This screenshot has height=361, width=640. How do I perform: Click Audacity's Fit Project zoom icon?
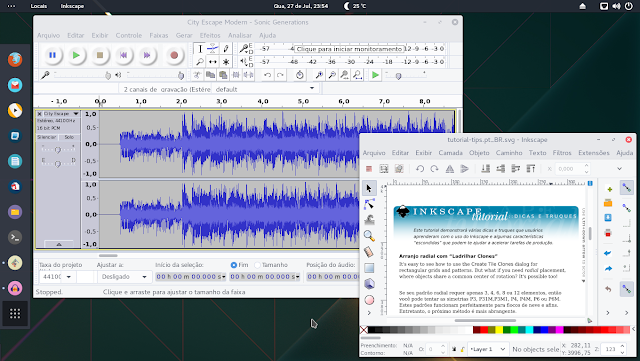click(x=357, y=75)
